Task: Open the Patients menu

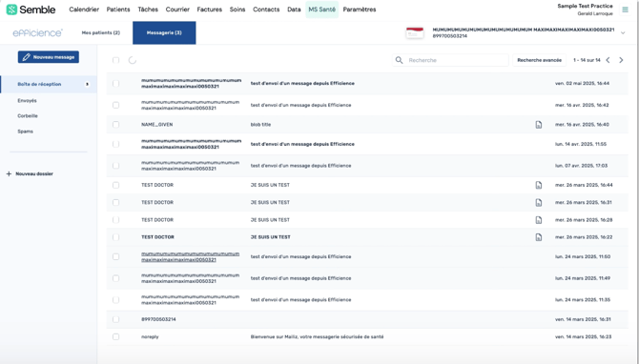Action: [x=118, y=10]
